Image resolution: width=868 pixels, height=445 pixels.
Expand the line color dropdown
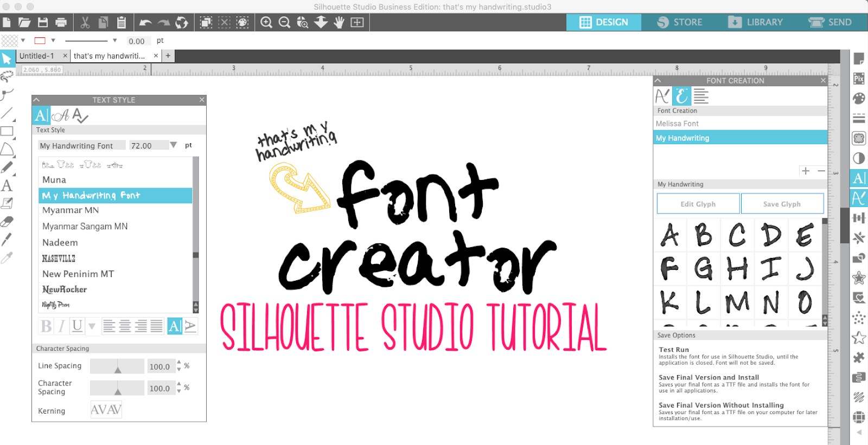(x=53, y=40)
